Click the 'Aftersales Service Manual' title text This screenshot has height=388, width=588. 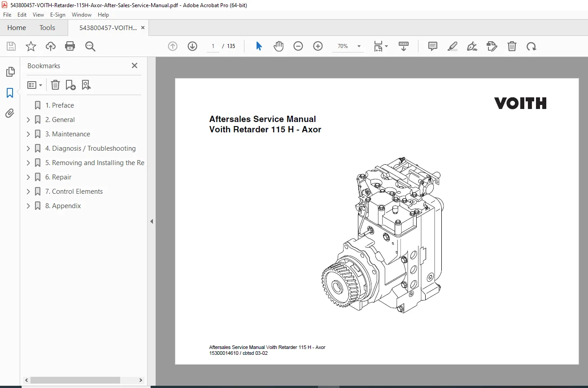(x=262, y=119)
